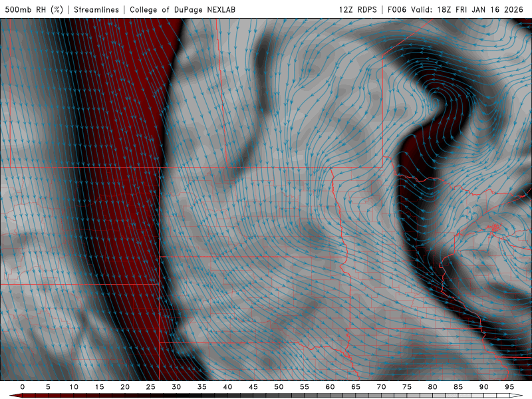Click the "75" label on the color scale
The image size is (532, 399).
click(x=407, y=387)
